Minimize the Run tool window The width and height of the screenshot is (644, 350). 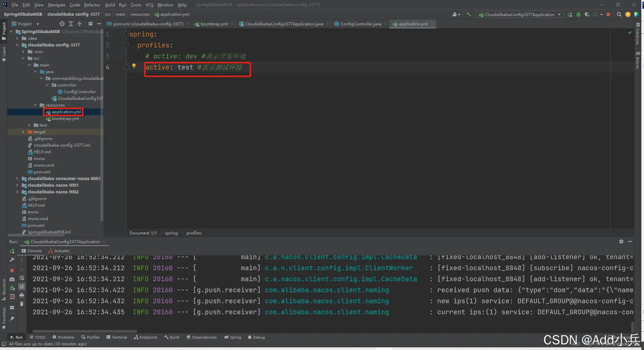click(x=630, y=241)
